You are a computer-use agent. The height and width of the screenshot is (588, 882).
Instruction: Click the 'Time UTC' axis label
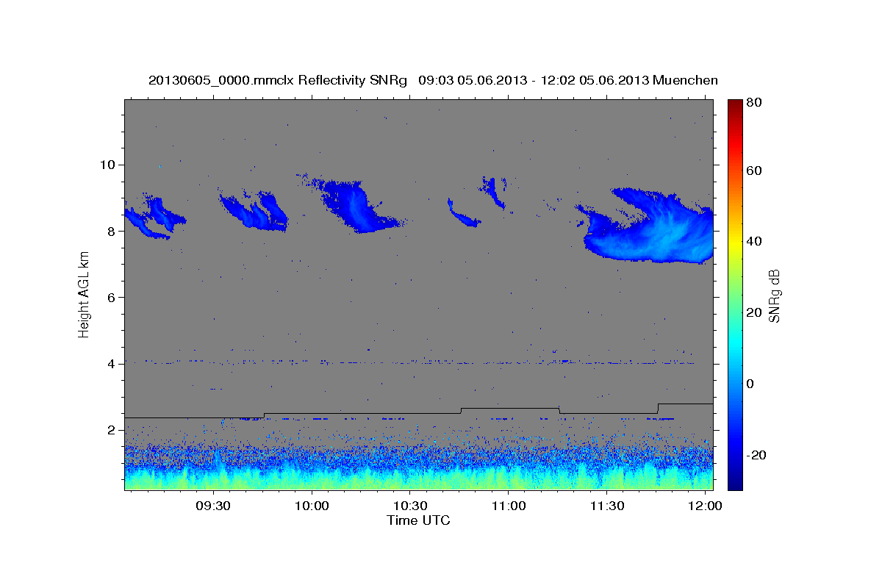pos(418,520)
